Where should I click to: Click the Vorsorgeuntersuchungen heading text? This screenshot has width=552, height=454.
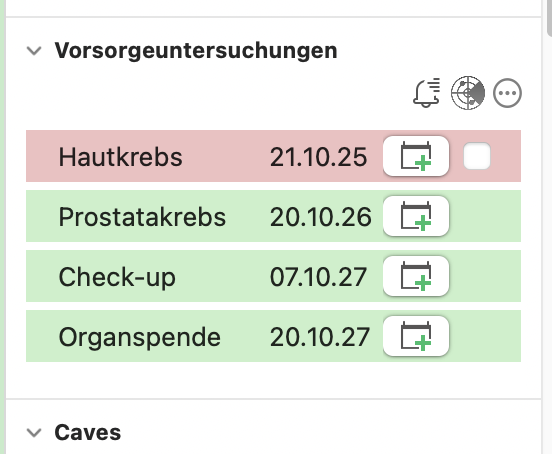pos(196,51)
